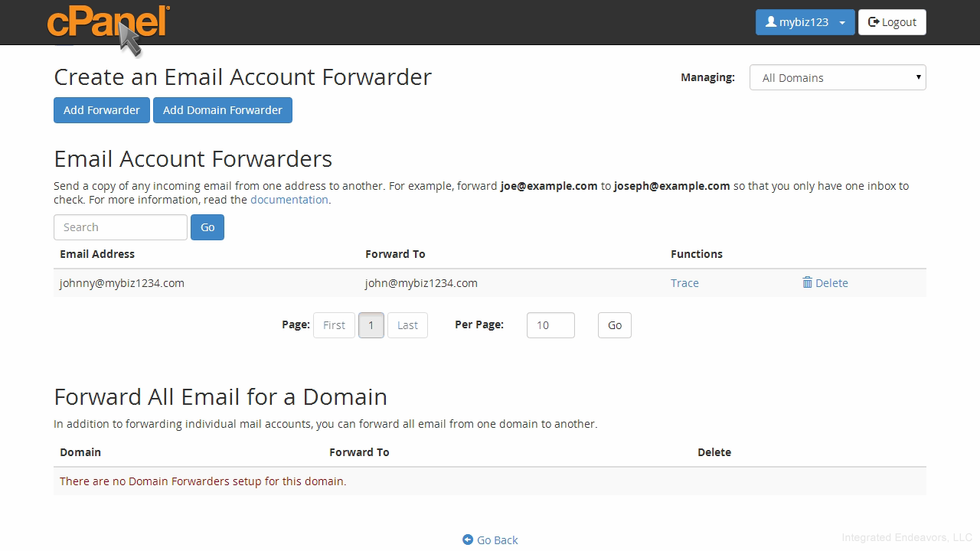Click Go next to the Search box
The height and width of the screenshot is (551, 980).
tap(207, 227)
